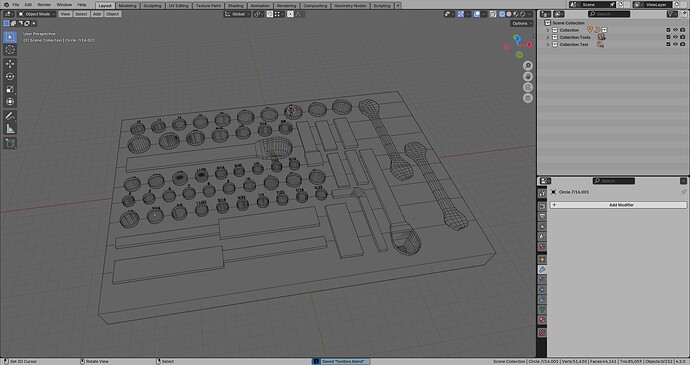The height and width of the screenshot is (365, 690).
Task: Select the Add Cube tool
Action: [10, 143]
